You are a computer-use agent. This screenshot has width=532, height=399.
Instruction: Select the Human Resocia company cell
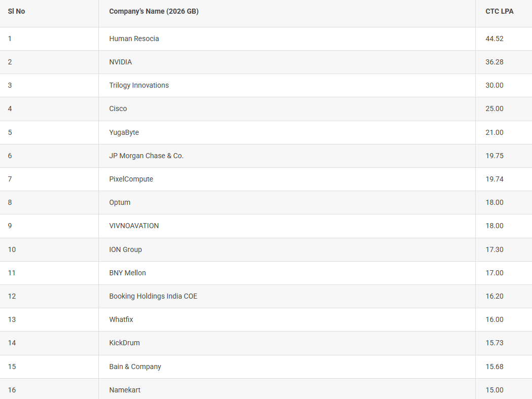(134, 39)
